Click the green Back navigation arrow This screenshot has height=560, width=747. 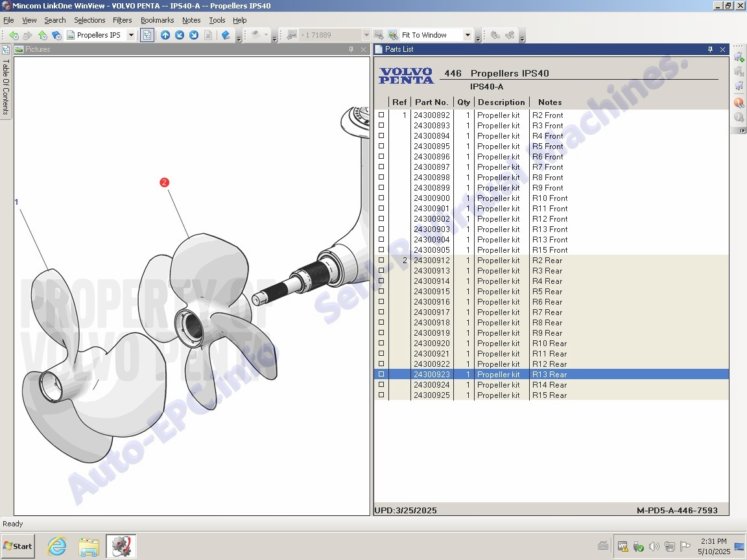pos(13,35)
